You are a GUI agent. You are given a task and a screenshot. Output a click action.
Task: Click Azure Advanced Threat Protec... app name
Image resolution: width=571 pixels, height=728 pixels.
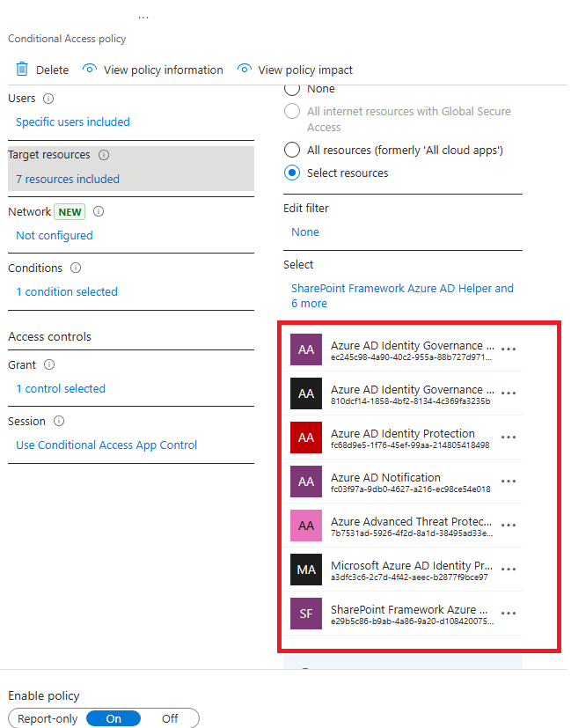click(412, 521)
